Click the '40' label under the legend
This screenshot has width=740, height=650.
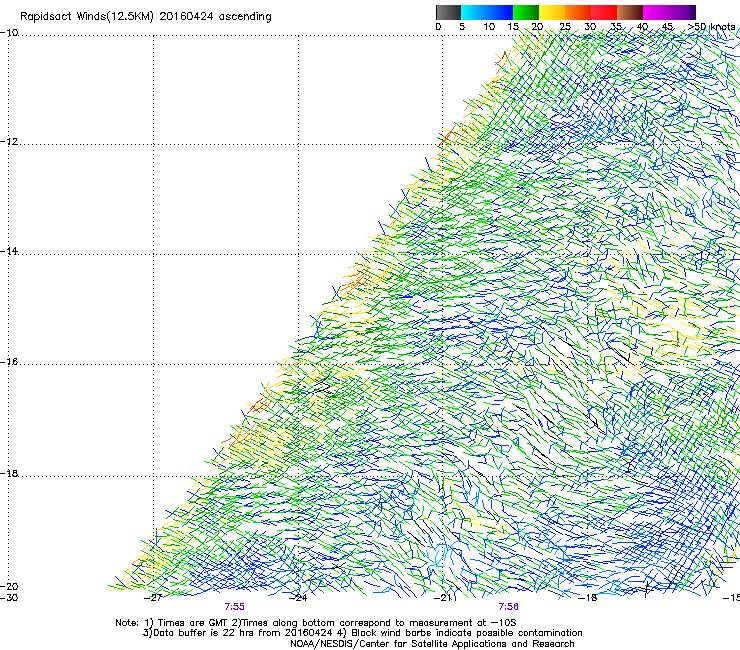[642, 26]
